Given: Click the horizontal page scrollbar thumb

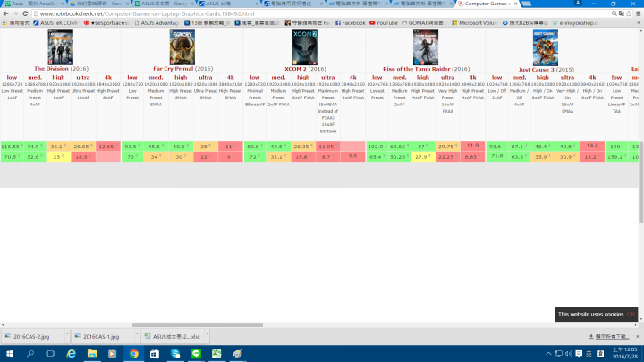Looking at the screenshot, I should [198, 324].
